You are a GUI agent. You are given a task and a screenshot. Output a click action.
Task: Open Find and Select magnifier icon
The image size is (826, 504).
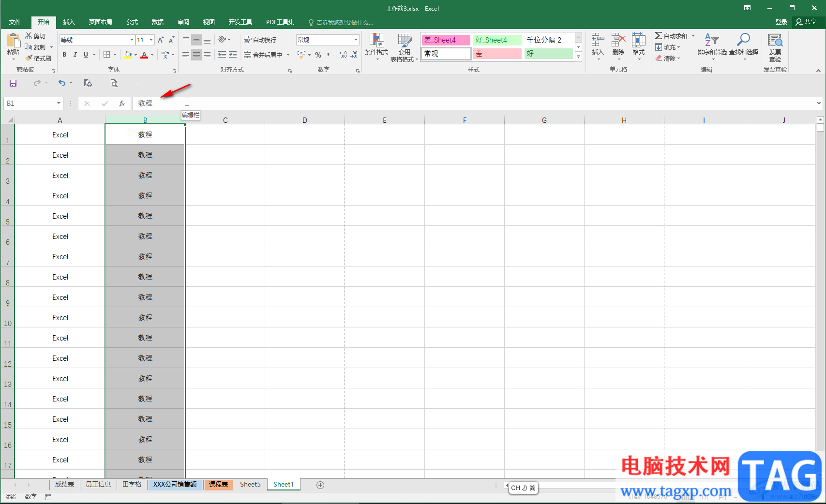744,40
